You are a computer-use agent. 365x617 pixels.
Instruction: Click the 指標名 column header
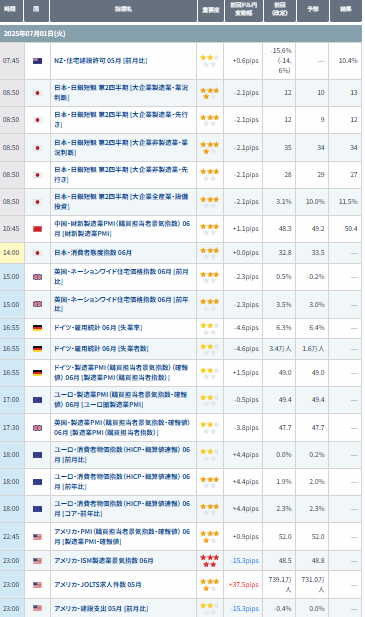pyautogui.click(x=123, y=10)
